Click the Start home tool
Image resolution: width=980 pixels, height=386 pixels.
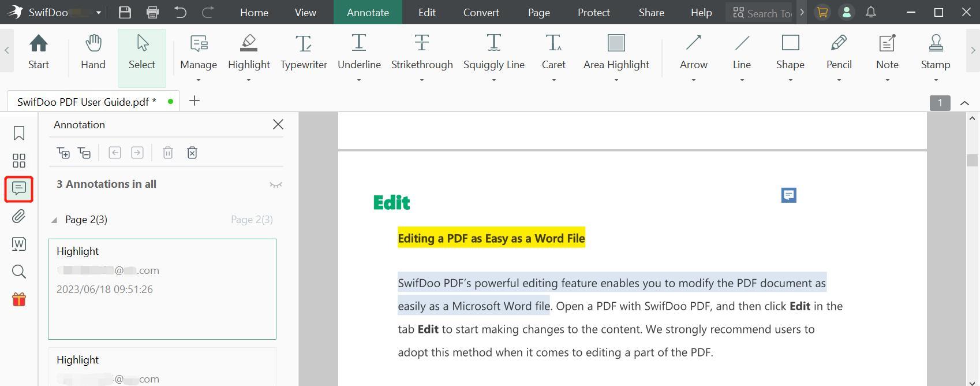(39, 52)
